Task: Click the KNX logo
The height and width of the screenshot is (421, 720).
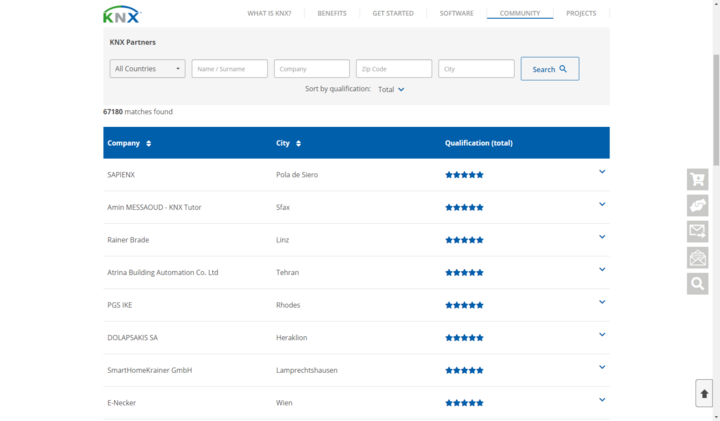Action: [x=122, y=14]
